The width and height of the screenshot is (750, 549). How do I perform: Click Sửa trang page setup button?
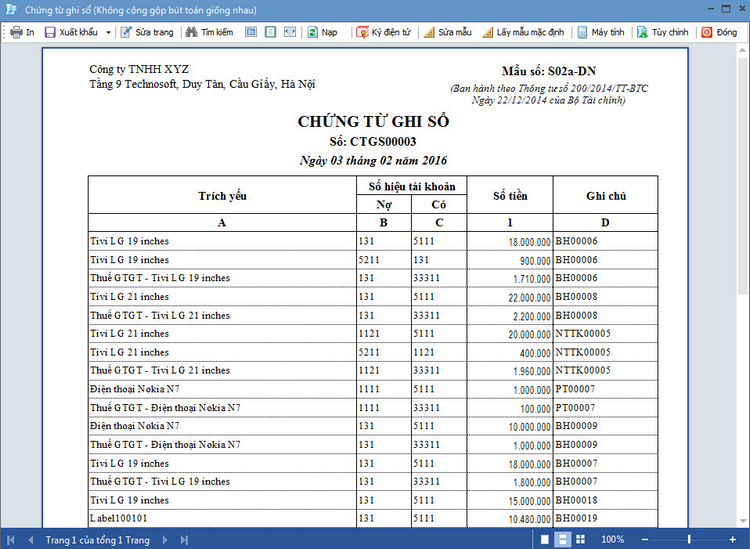click(x=147, y=33)
